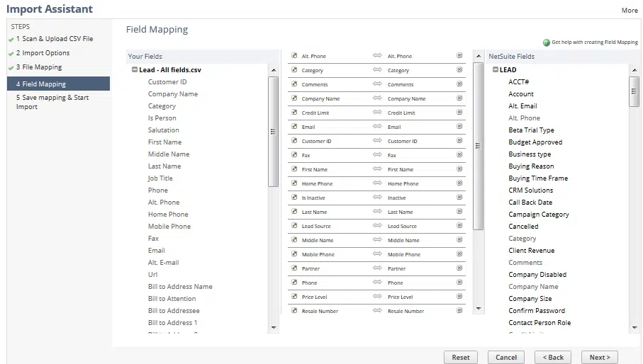The image size is (643, 364).
Task: Select ACCT# in NetSuite Fields
Action: coord(519,82)
